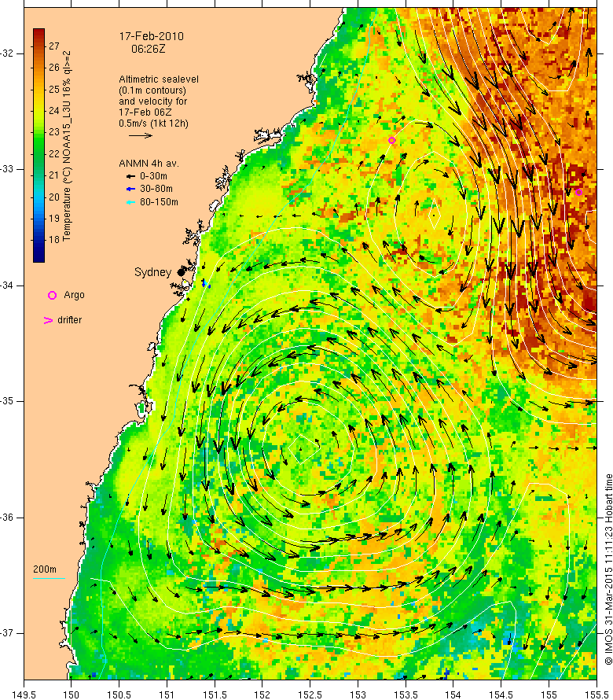This screenshot has height=700, width=613.
Task: Click the diamond contour at the eddy centre
Action: 304,448
